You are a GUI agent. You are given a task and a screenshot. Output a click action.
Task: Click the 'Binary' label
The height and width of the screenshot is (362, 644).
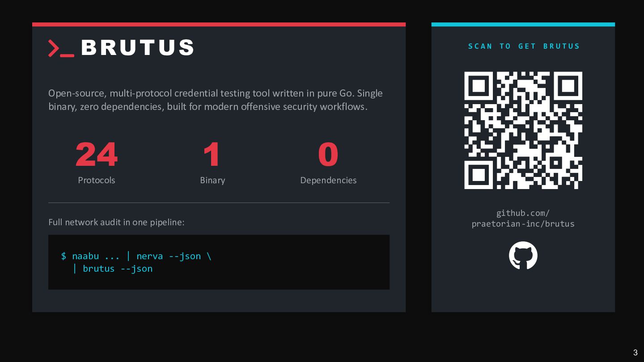pos(212,180)
